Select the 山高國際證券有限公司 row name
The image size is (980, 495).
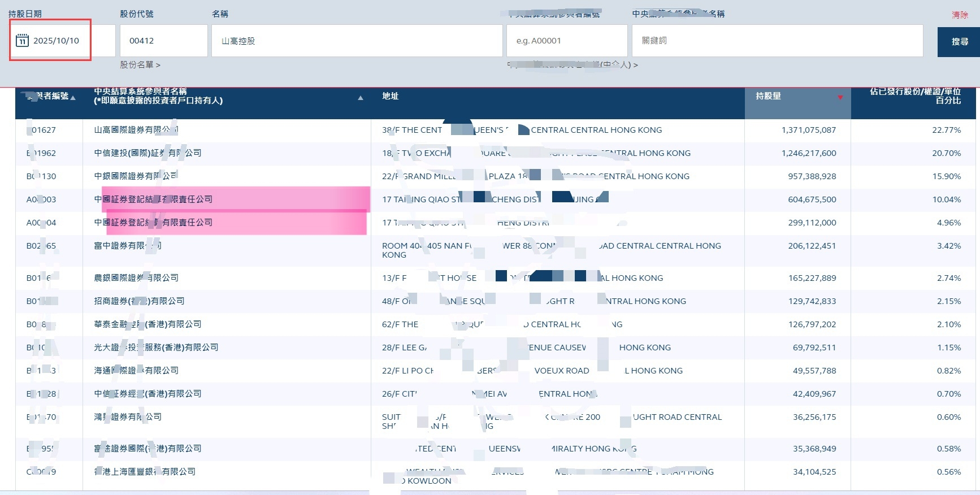click(x=136, y=130)
